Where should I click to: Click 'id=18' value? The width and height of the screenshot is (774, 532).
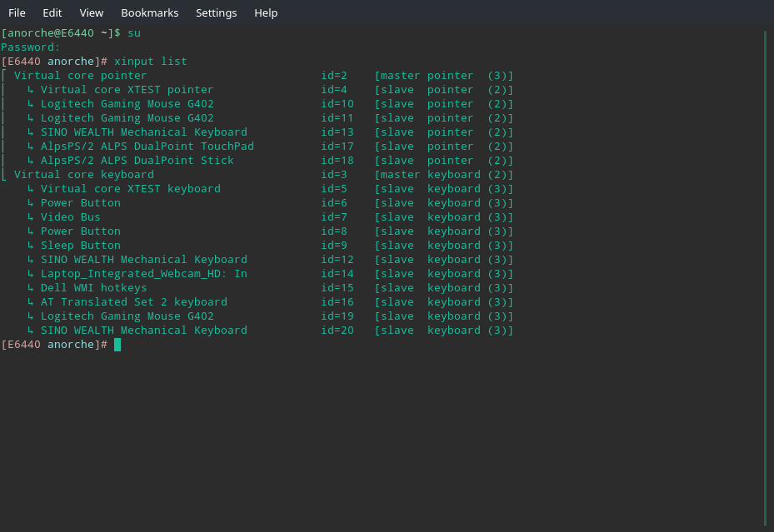pos(337,160)
